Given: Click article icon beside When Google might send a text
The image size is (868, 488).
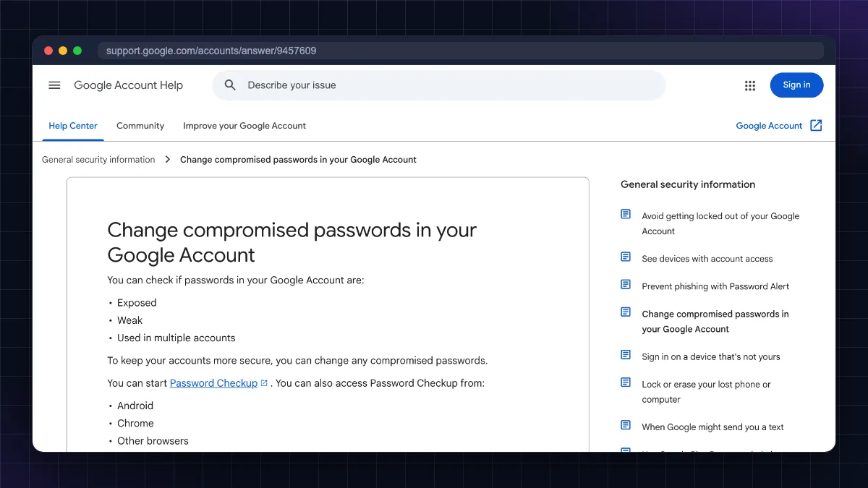Looking at the screenshot, I should click(626, 424).
